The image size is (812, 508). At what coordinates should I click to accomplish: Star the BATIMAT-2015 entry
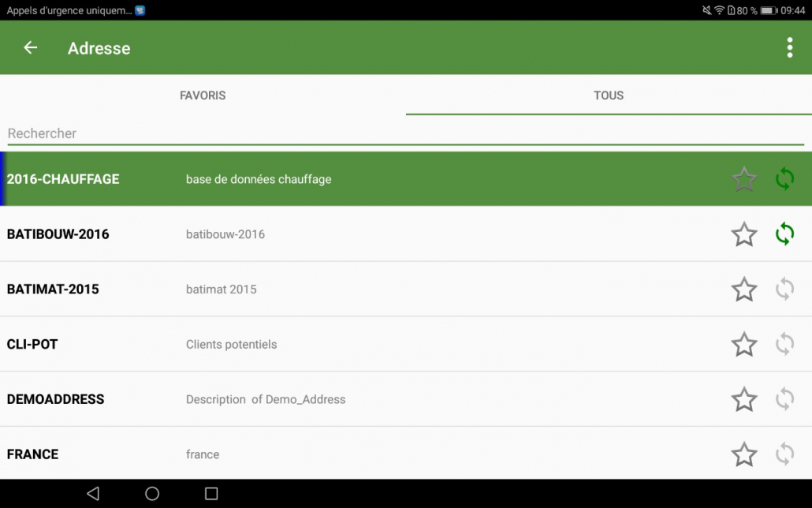tap(744, 289)
